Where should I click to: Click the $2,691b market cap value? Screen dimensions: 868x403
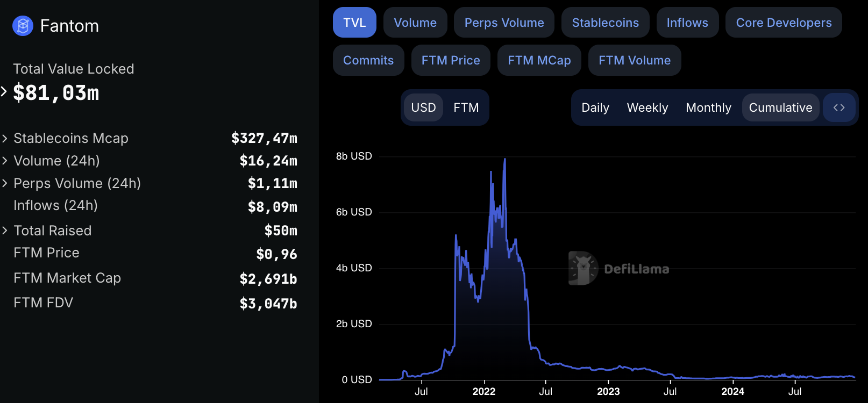tap(268, 279)
